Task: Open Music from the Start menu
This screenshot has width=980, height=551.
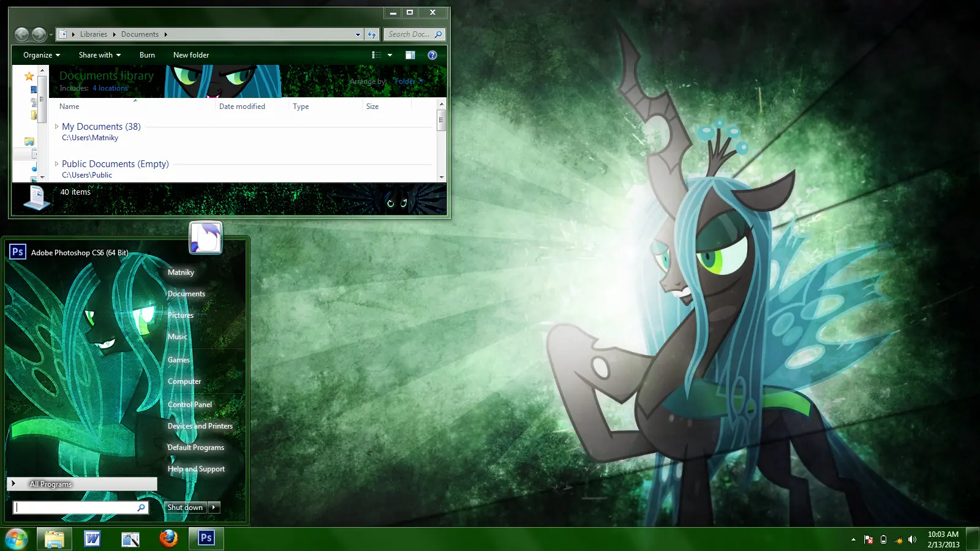Action: 178,337
